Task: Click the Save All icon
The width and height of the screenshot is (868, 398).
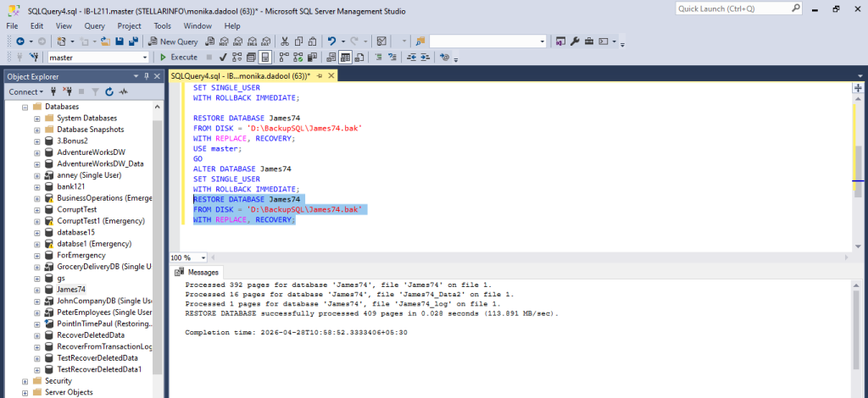Action: (133, 41)
